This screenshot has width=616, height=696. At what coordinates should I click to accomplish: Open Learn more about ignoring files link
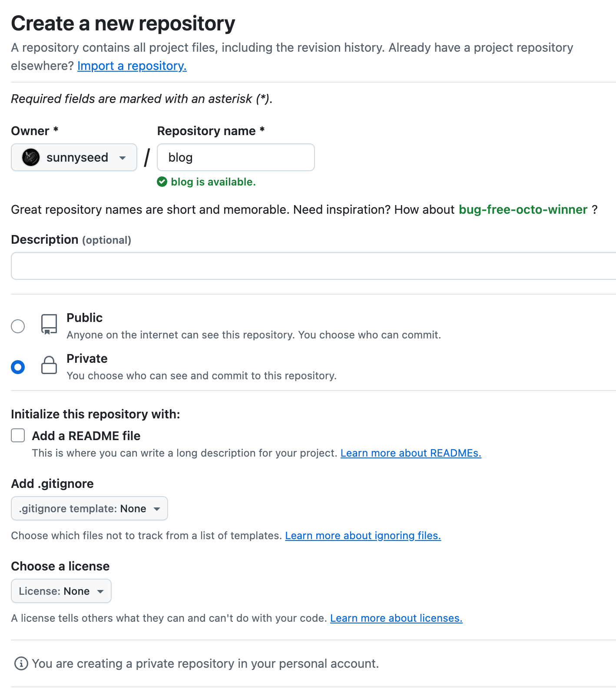point(363,536)
